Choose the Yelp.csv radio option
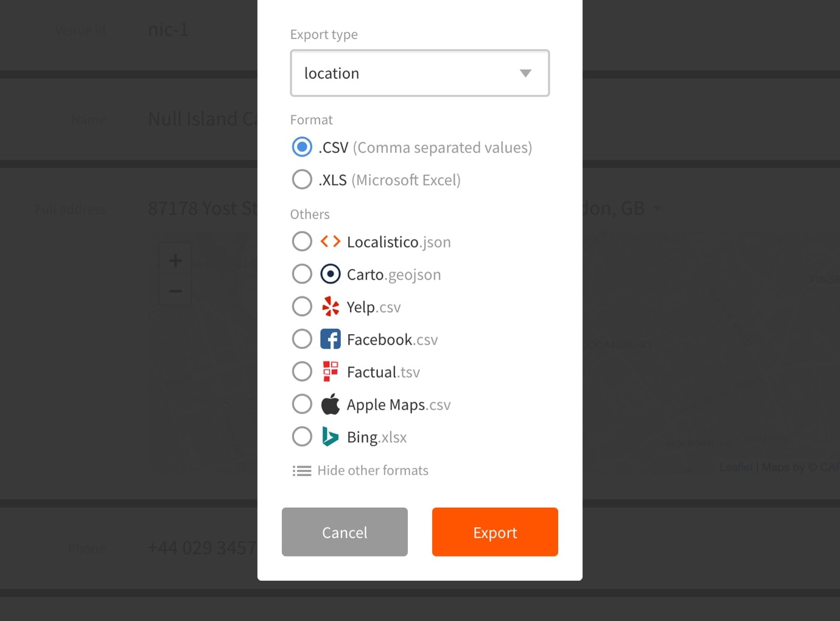The image size is (840, 621). (302, 307)
